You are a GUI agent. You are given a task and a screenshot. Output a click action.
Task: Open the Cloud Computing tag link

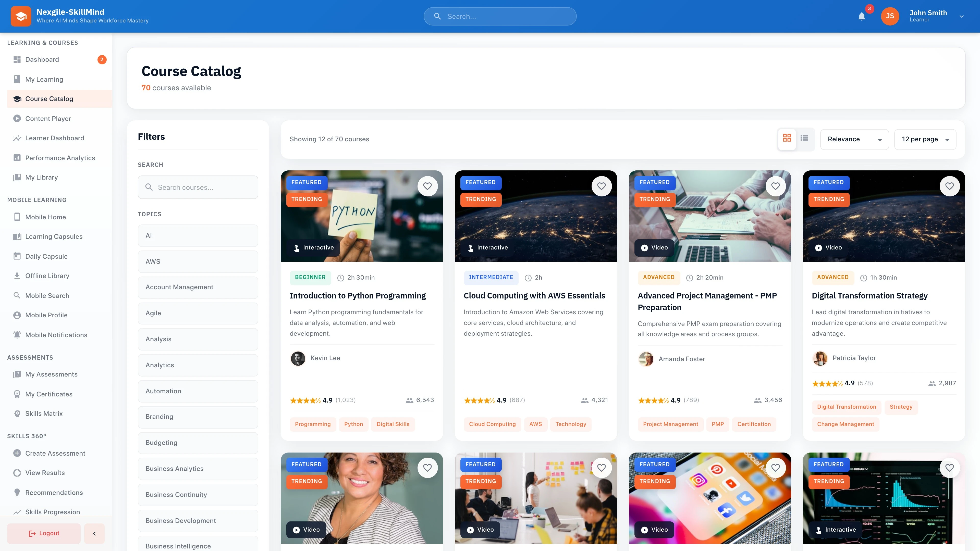[492, 424]
